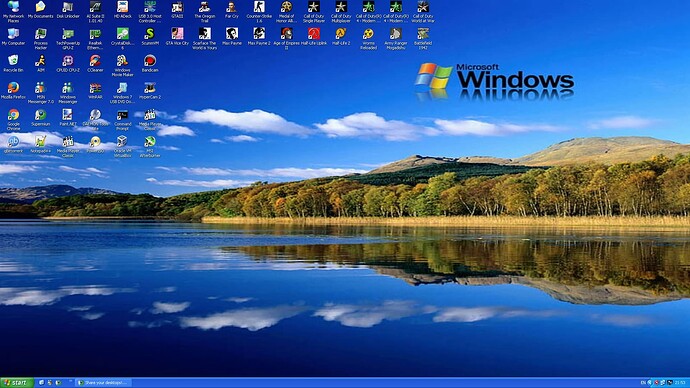Open Command Prompt shortcut
Image resolution: width=690 pixels, height=388 pixels.
122,120
